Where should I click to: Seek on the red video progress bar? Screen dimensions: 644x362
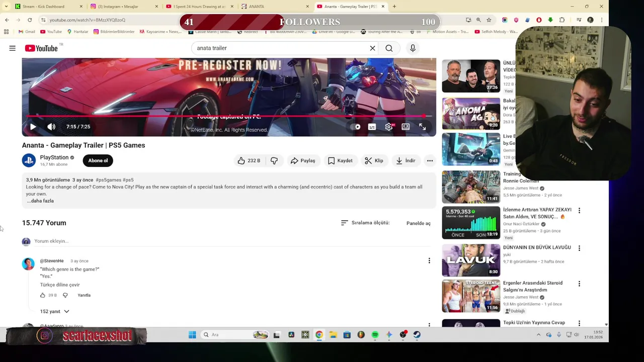click(x=229, y=116)
